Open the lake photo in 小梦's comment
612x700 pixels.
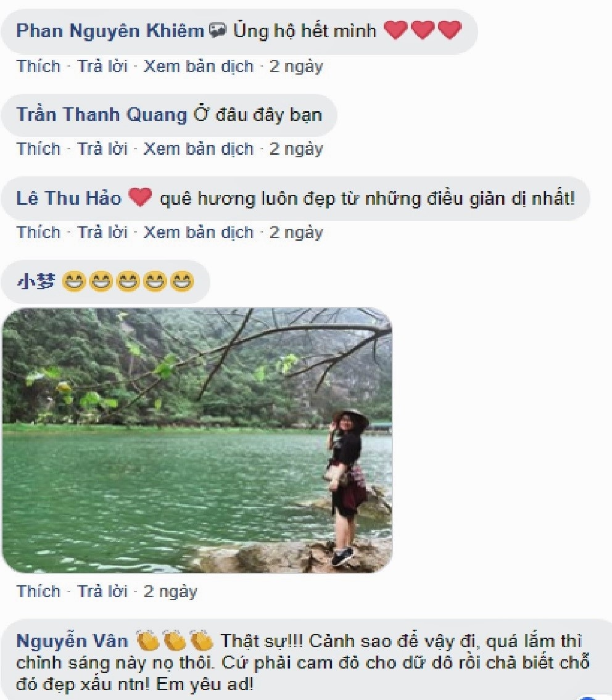pos(197,440)
